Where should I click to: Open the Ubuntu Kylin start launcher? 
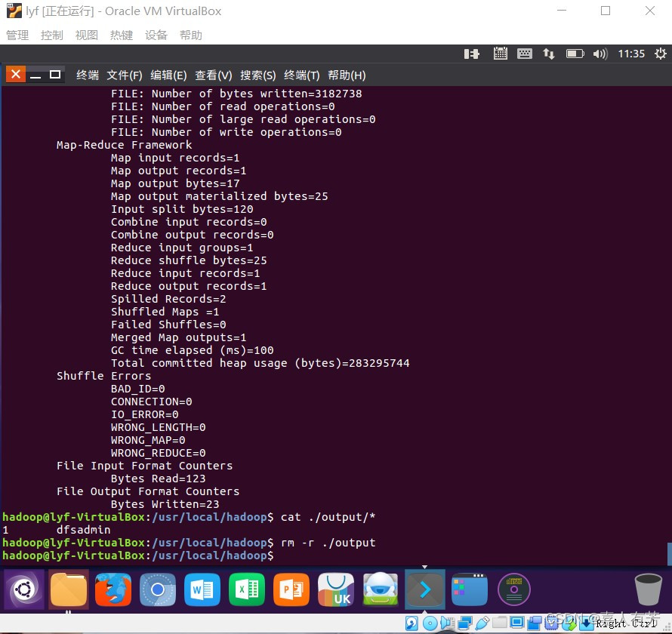[24, 590]
